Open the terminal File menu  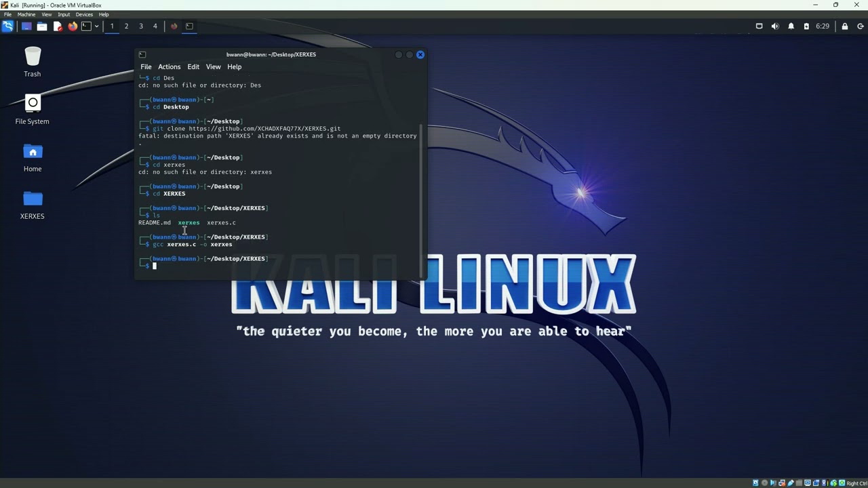pos(146,67)
